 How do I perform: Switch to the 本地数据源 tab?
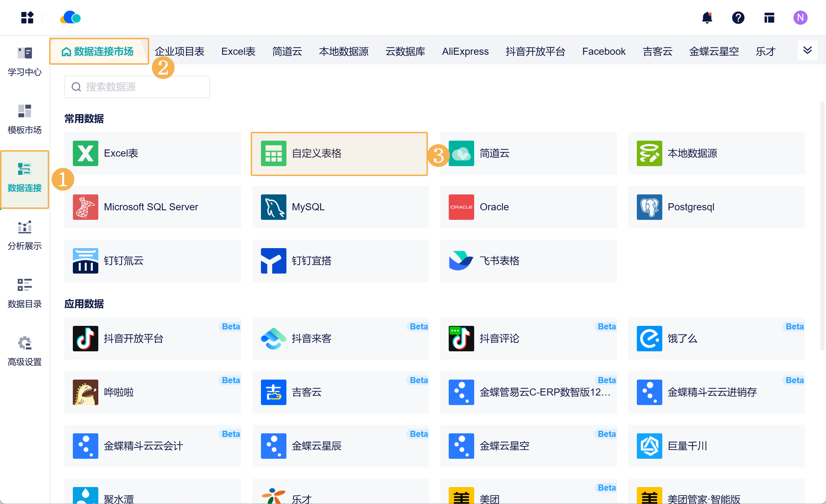(x=344, y=52)
